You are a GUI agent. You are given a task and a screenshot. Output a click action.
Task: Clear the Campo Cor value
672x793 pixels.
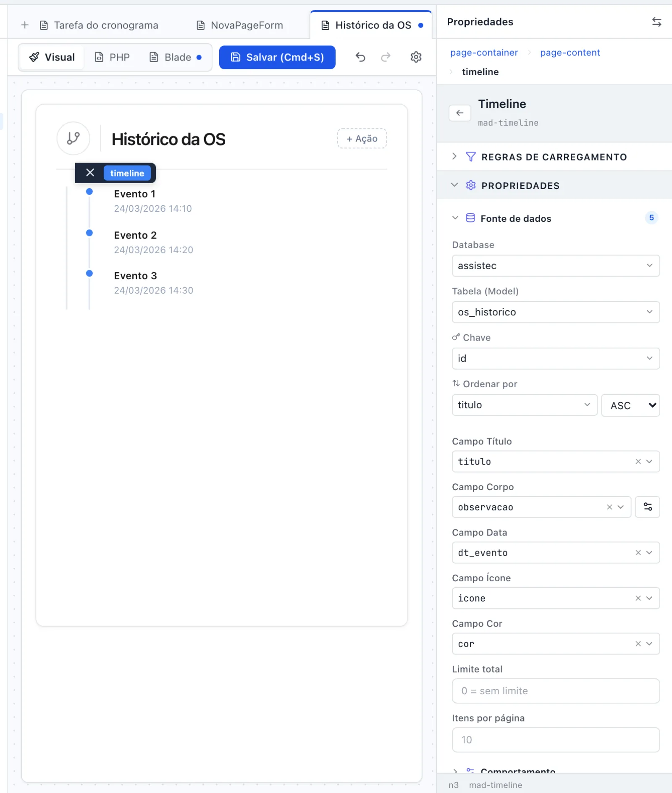638,643
